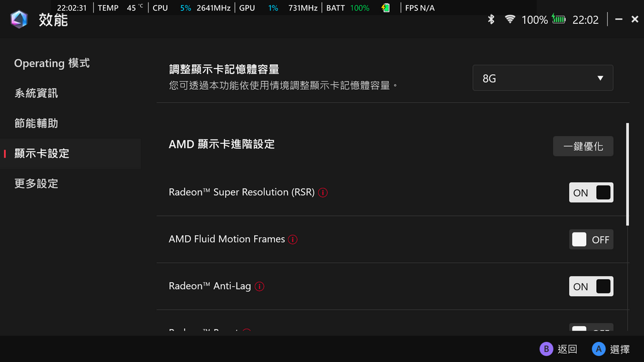Open the 8G graphics memory dropdown
Screen dimensions: 644x362
pos(542,78)
